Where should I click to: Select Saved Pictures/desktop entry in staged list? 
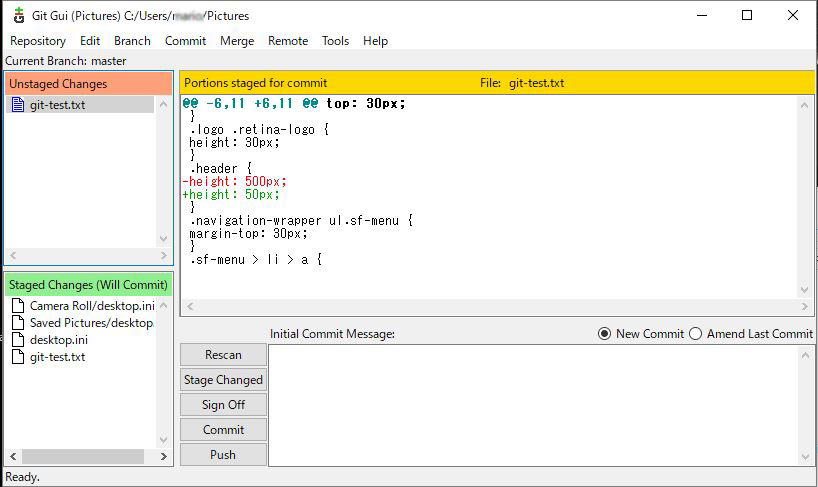[x=92, y=323]
